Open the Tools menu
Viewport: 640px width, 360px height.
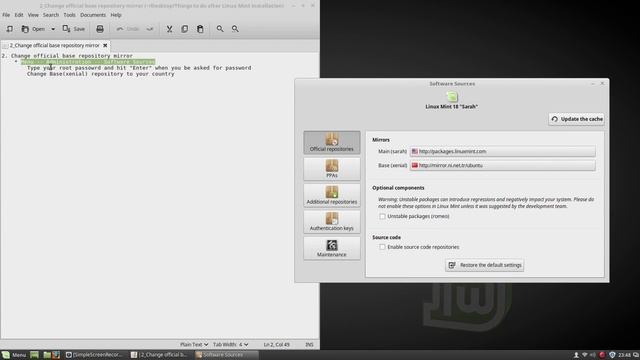coord(69,15)
